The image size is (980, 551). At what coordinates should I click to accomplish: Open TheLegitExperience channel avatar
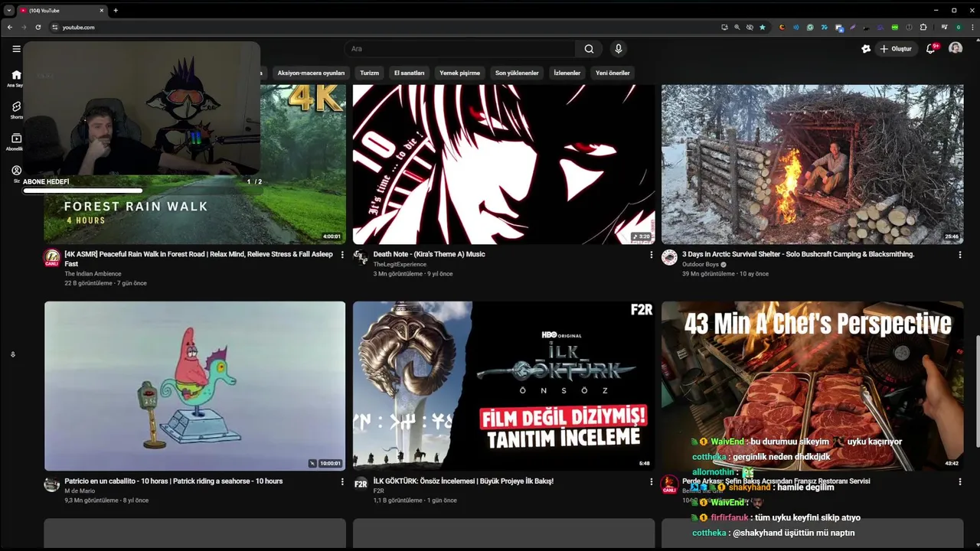click(x=361, y=257)
